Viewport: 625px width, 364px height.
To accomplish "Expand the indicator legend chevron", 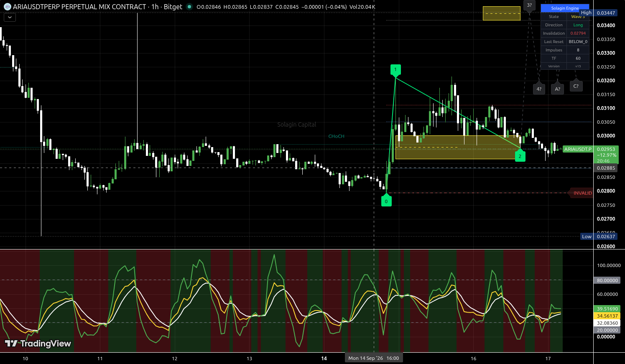I will coord(10,18).
